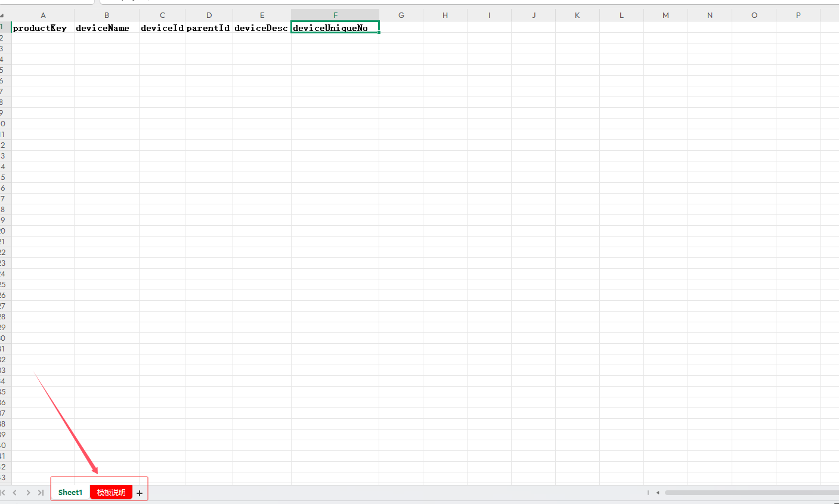
Task: Jump to the last sheet with navigation arrow
Action: pyautogui.click(x=41, y=493)
